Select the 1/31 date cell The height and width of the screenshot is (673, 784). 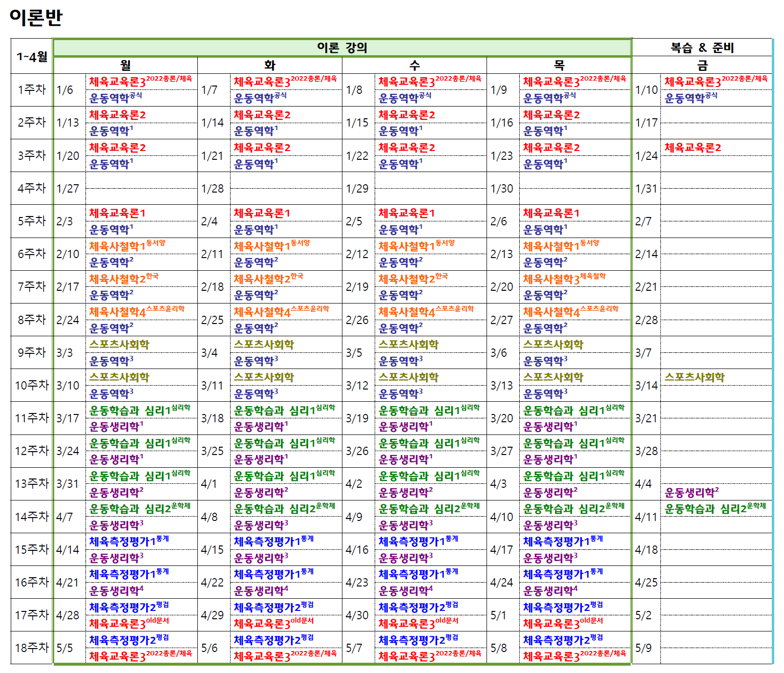(646, 188)
